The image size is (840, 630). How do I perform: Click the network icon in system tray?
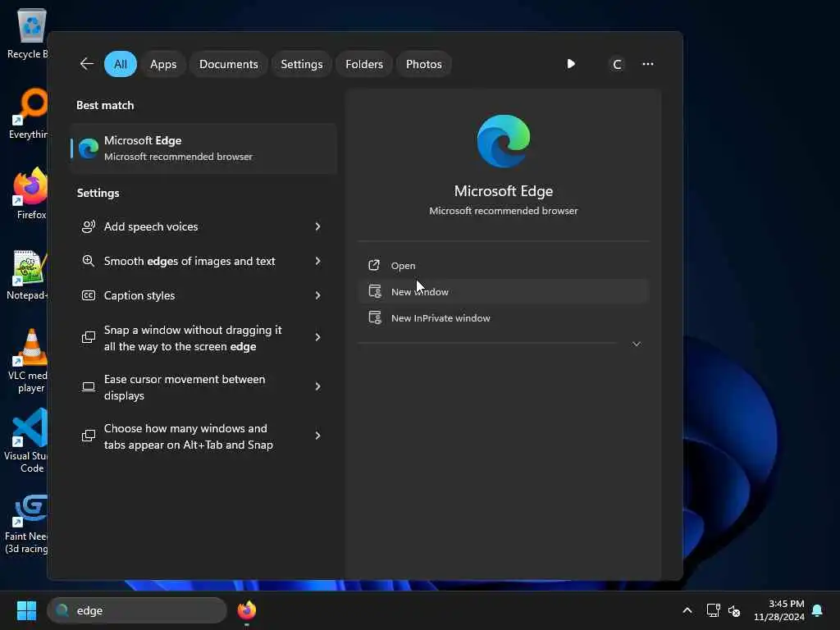coord(713,610)
